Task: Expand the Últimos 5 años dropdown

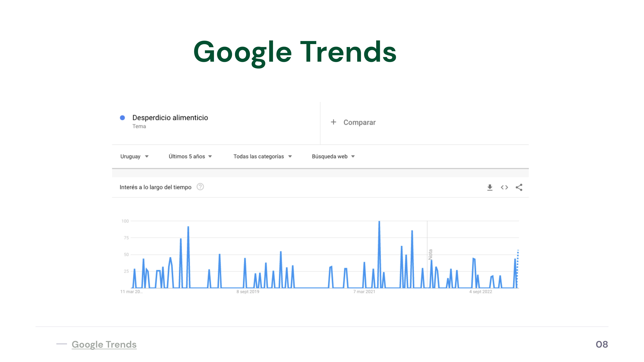Action: pos(190,156)
